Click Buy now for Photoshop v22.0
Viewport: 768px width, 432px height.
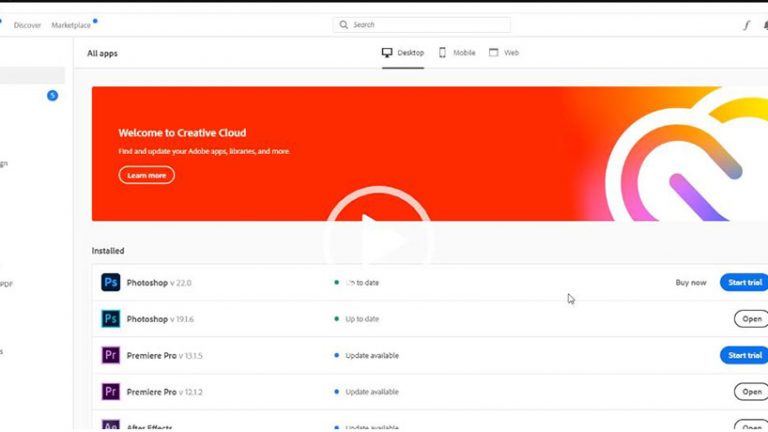[691, 283]
